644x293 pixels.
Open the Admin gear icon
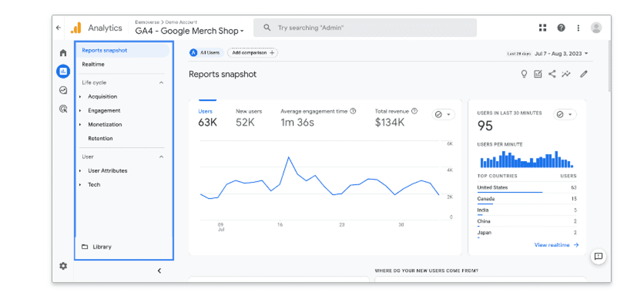pyautogui.click(x=63, y=266)
